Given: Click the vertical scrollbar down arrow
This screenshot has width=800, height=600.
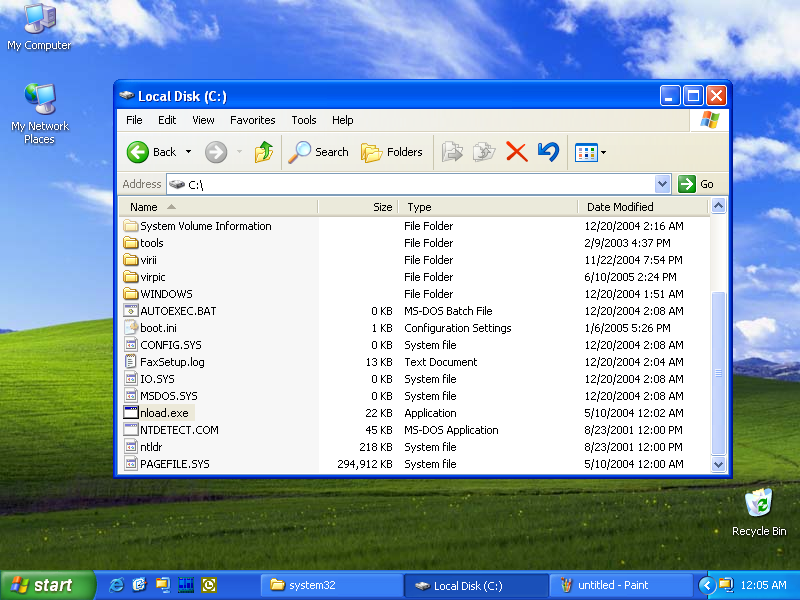Looking at the screenshot, I should click(718, 464).
